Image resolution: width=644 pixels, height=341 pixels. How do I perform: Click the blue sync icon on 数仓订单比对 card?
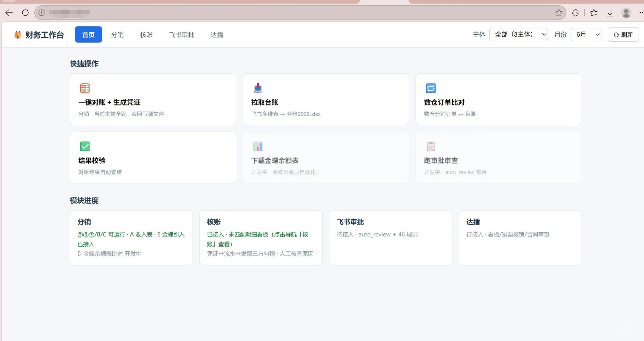(x=431, y=88)
